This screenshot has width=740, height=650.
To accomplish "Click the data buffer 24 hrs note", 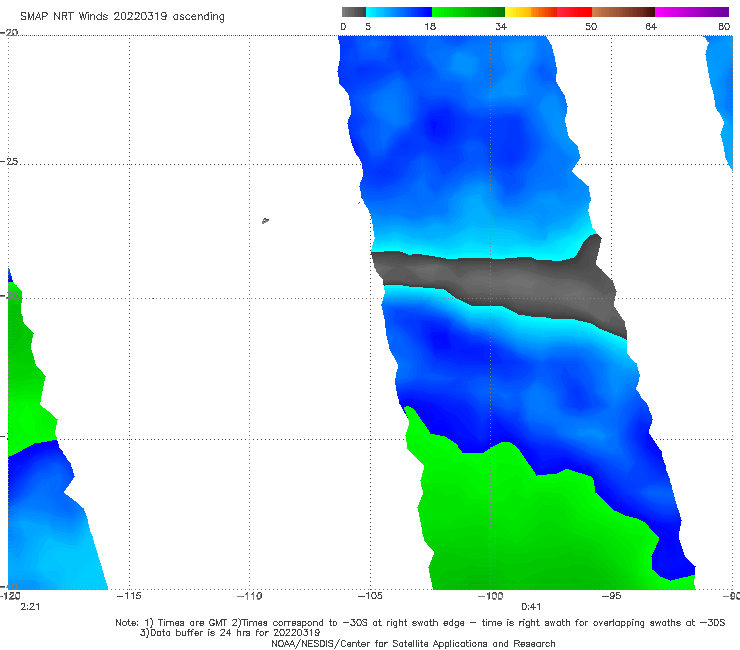I will (x=230, y=633).
